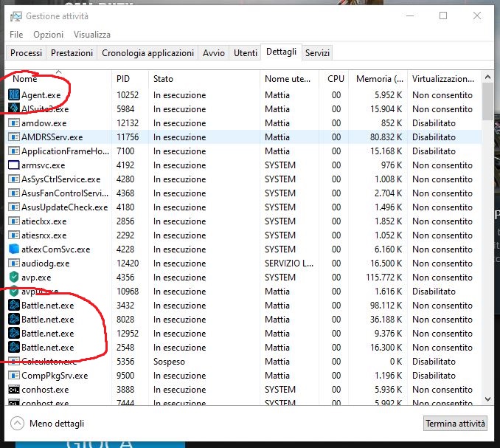Select the atkexComSvc.exe process name
The image size is (500, 448).
[56, 249]
